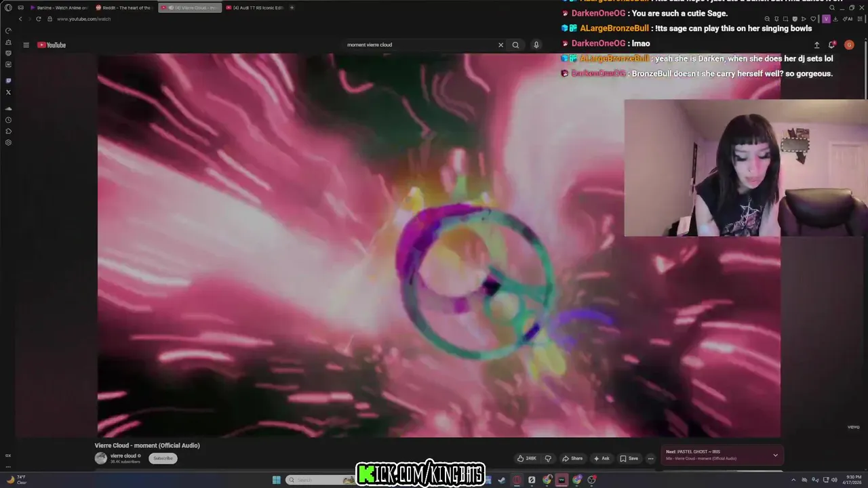Open Opera sidebar history clock icon
Viewport: 868px width, 488px height.
coord(8,120)
